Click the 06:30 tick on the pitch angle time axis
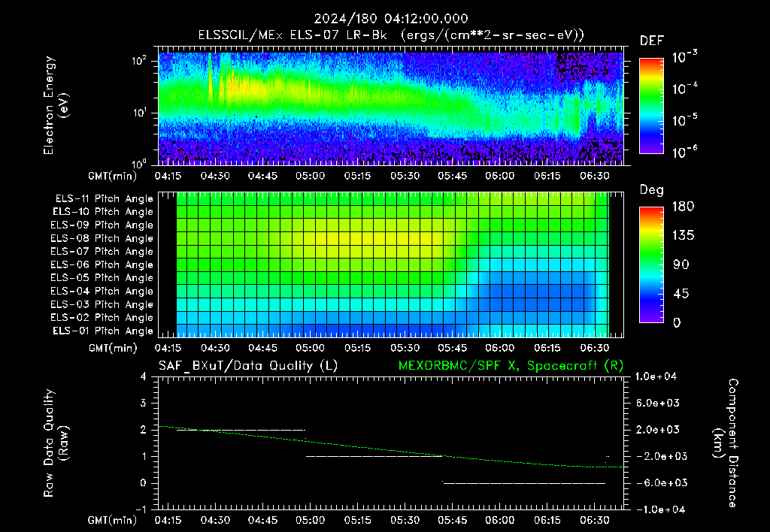 pyautogui.click(x=594, y=348)
